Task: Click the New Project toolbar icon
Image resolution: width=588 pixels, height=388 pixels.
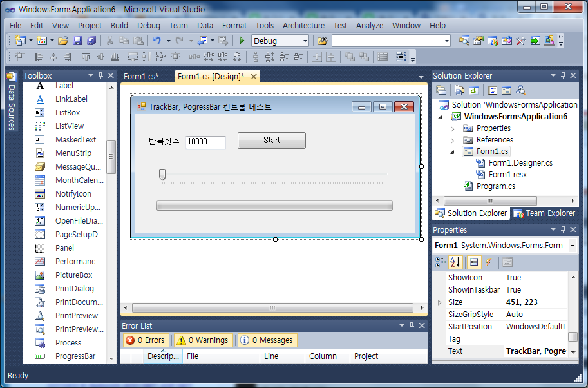Action: pyautogui.click(x=21, y=41)
